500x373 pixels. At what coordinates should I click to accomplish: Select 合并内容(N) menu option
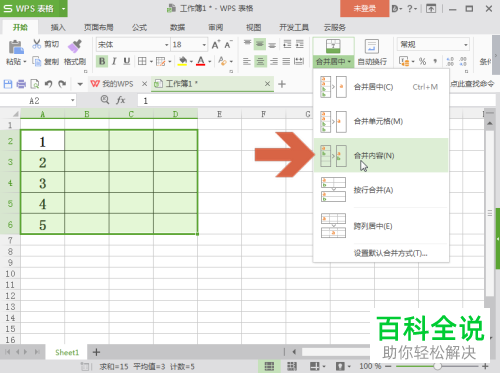pos(381,155)
